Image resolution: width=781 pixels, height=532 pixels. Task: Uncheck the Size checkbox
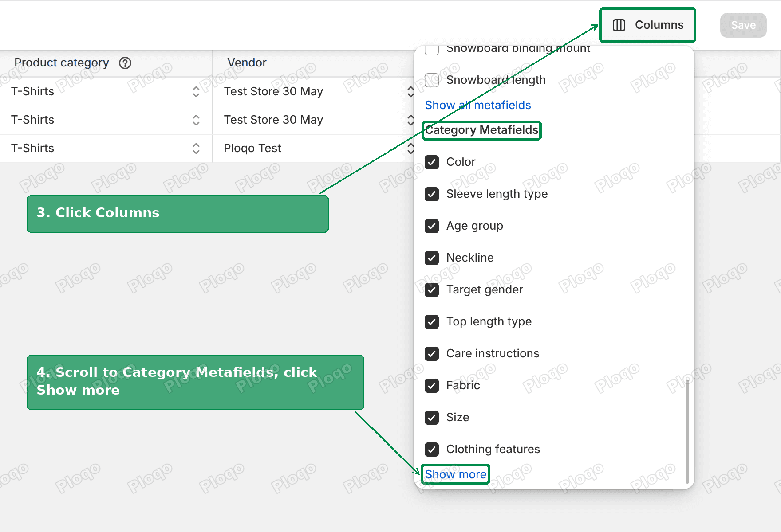(x=432, y=418)
